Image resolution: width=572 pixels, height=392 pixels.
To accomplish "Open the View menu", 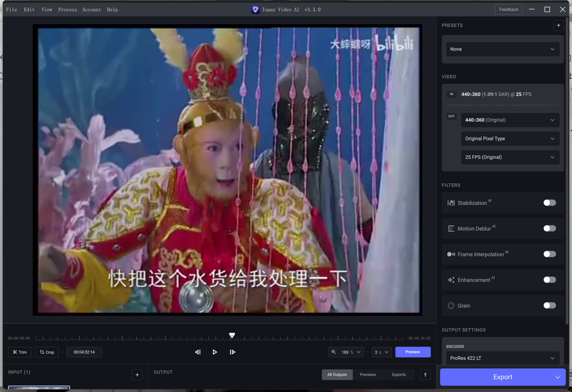I will pyautogui.click(x=47, y=9).
